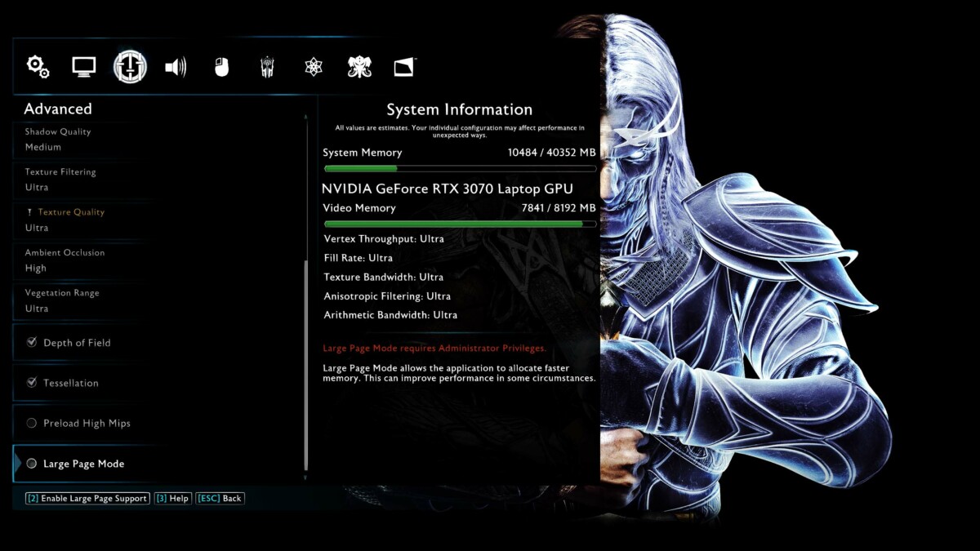This screenshot has width=980, height=551.
Task: Open the display monitor settings icon
Action: coord(84,67)
